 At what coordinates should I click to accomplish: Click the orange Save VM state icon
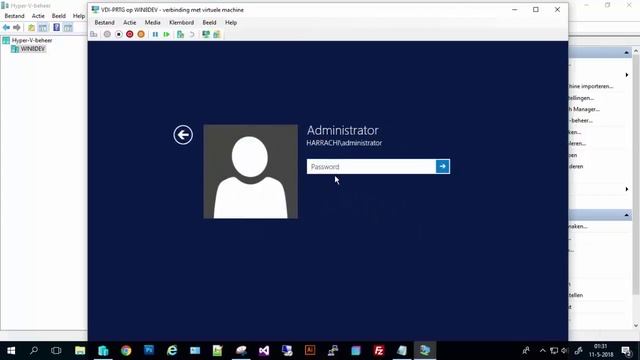click(141, 35)
